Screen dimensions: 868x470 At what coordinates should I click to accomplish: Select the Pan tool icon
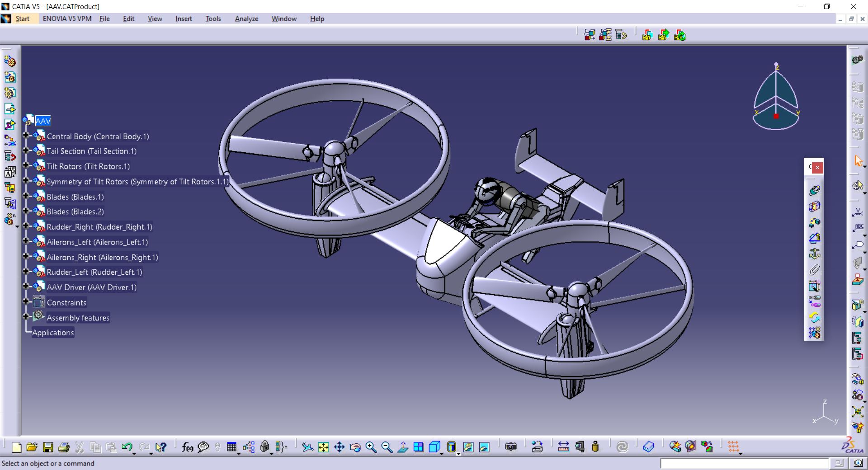tap(339, 447)
